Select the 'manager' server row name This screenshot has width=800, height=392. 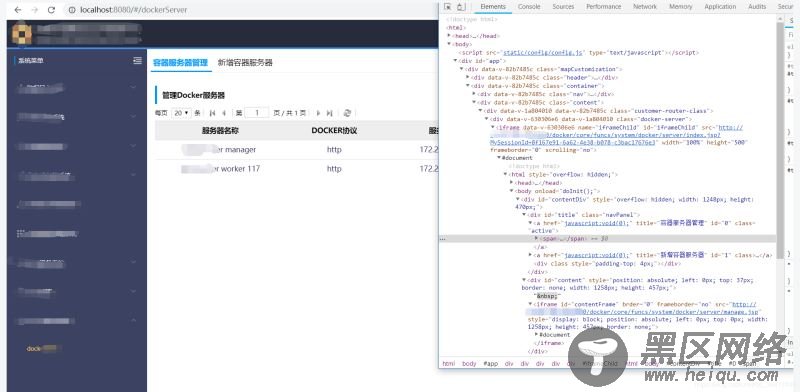[218, 150]
